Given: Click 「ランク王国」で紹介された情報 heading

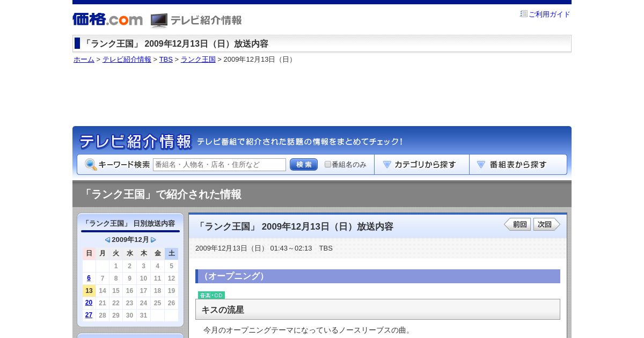Looking at the screenshot, I should click(x=162, y=194).
